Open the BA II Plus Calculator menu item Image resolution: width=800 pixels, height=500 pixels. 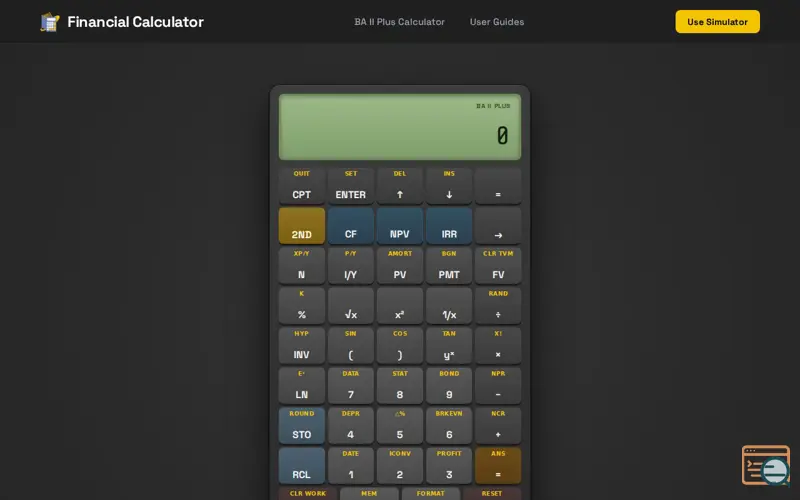[x=399, y=22]
